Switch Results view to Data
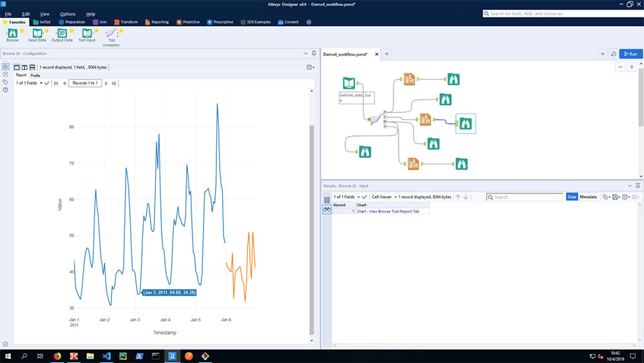 (x=572, y=197)
